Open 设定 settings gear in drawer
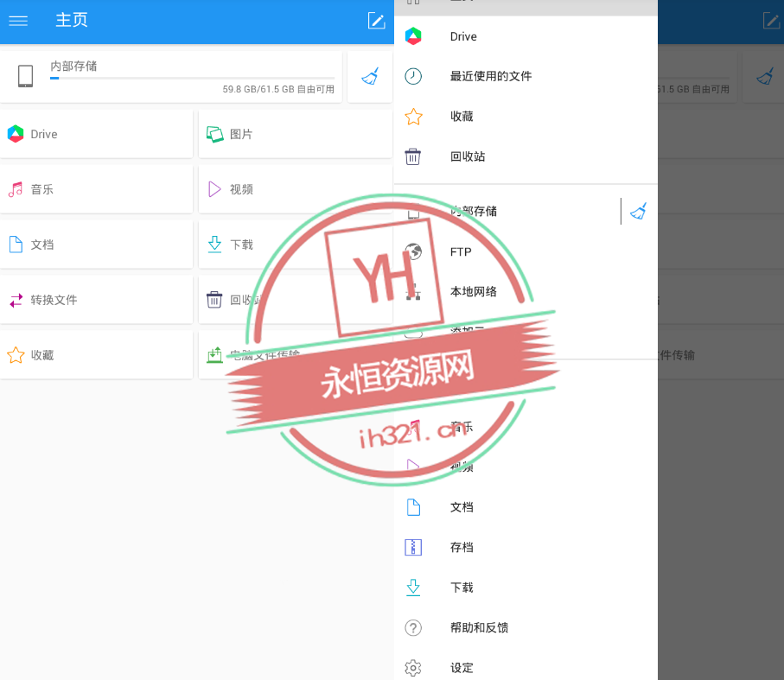Screen dimensions: 784x680 tap(413, 667)
